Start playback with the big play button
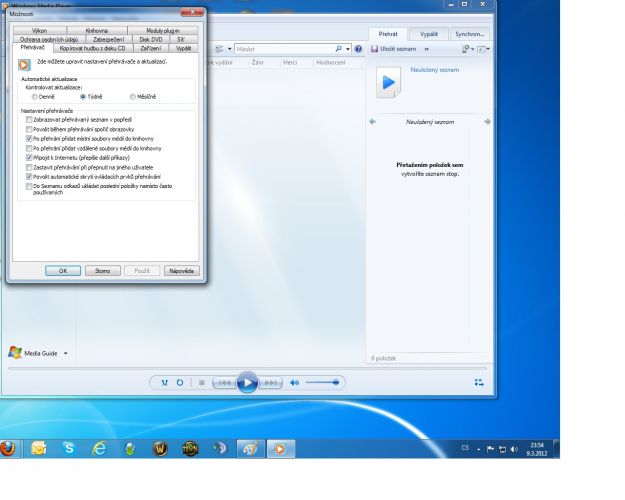 (247, 383)
